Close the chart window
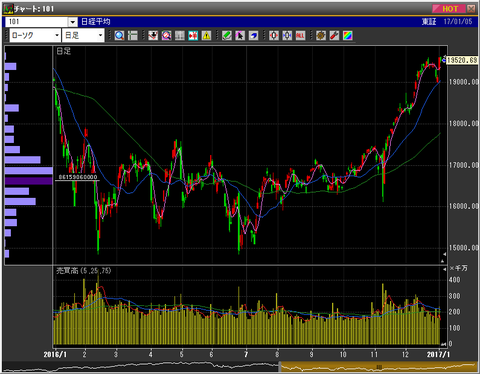The height and width of the screenshot is (374, 480). coord(471,9)
